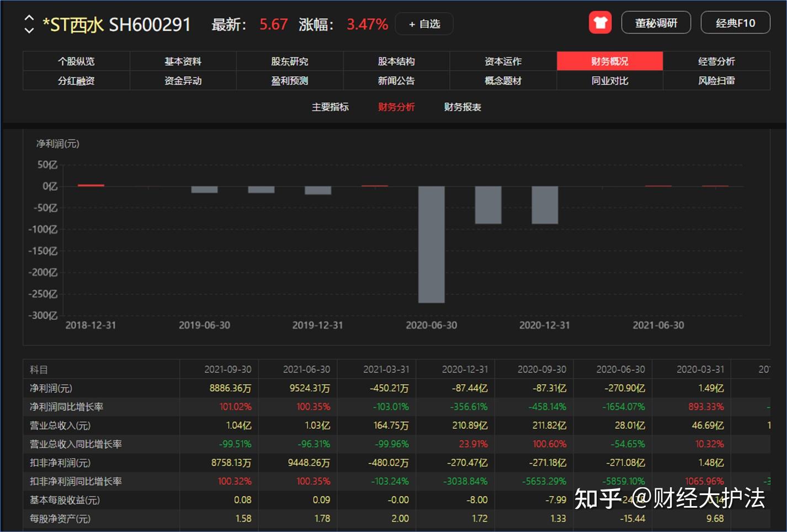Open the 个股纵览 tab
The image size is (787, 532).
coord(76,61)
